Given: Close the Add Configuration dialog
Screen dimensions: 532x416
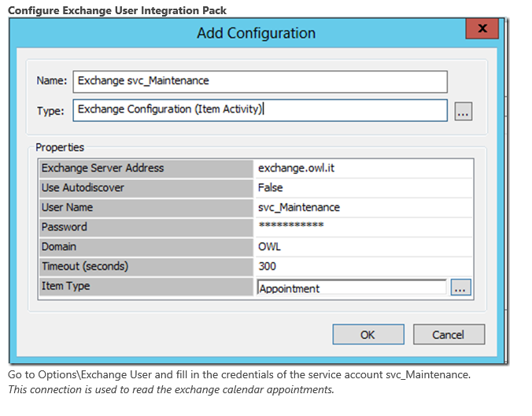Looking at the screenshot, I should tap(482, 28).
